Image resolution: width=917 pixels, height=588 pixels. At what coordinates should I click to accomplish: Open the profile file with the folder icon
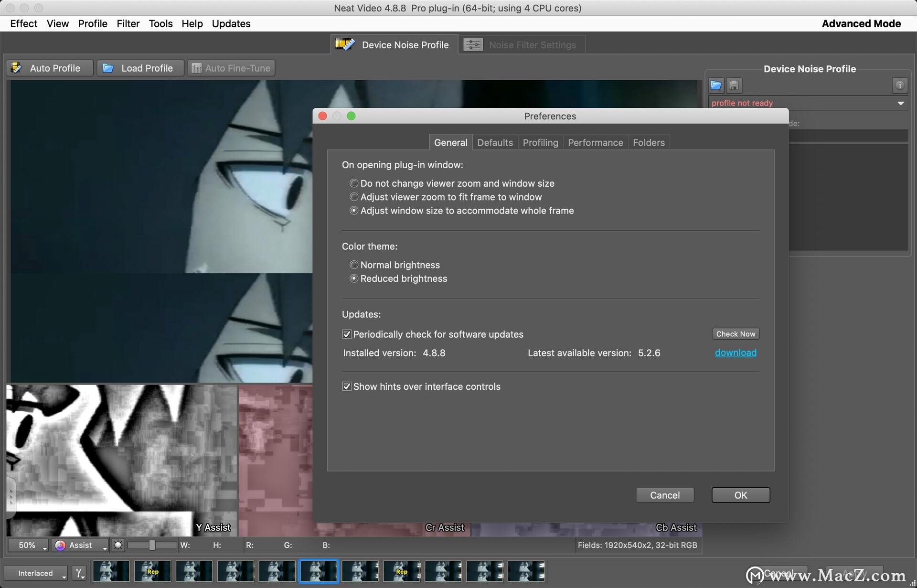[715, 86]
